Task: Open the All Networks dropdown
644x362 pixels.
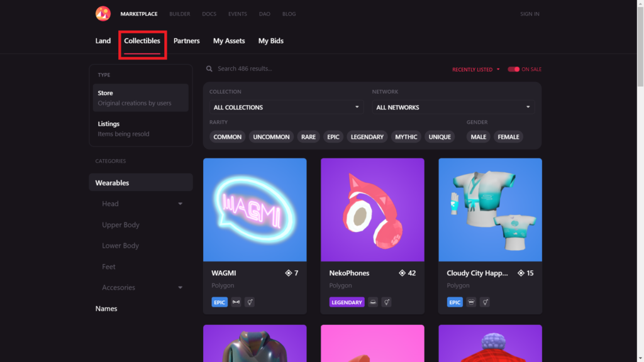Action: coord(453,107)
